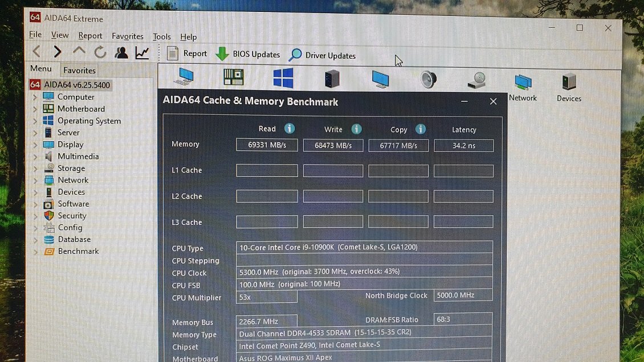Open Report from the toolbar
The image size is (644, 362).
(x=187, y=54)
